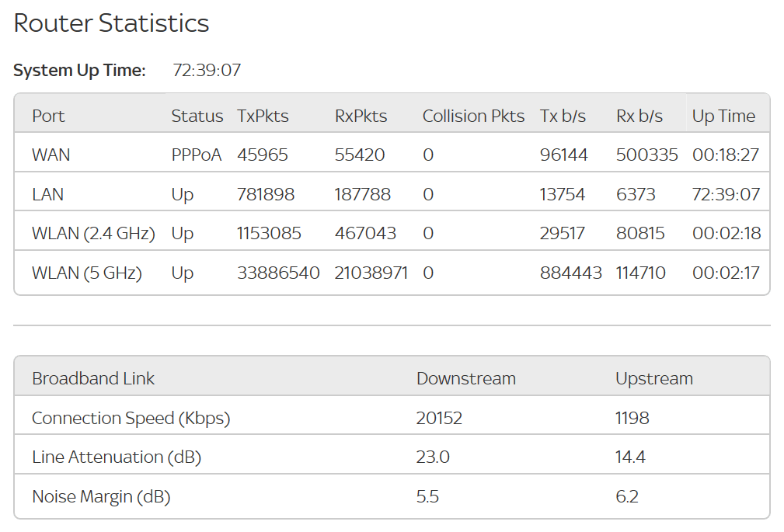The height and width of the screenshot is (532, 784).
Task: Click the Downstream column header
Action: (x=466, y=378)
